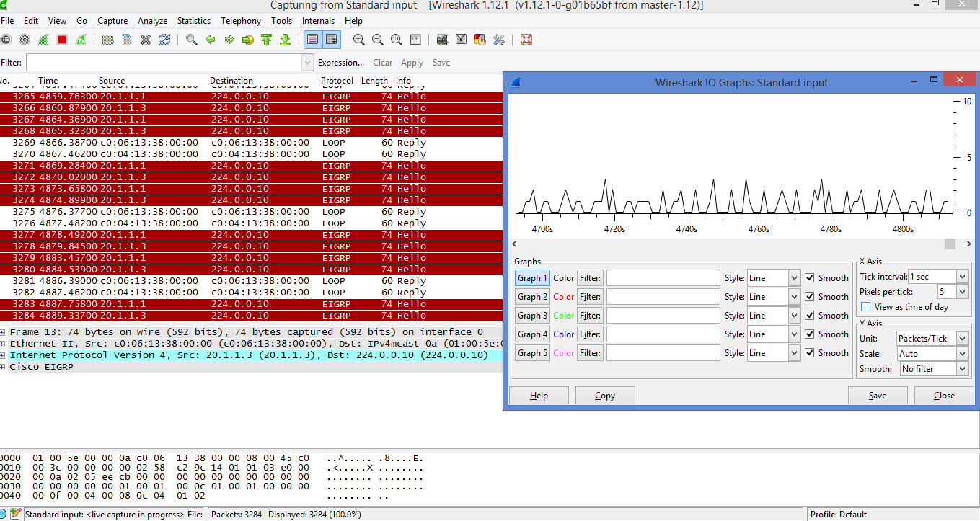Viewport: 980px width, 521px height.
Task: Open Style dropdown for Graph 1
Action: [x=774, y=278]
